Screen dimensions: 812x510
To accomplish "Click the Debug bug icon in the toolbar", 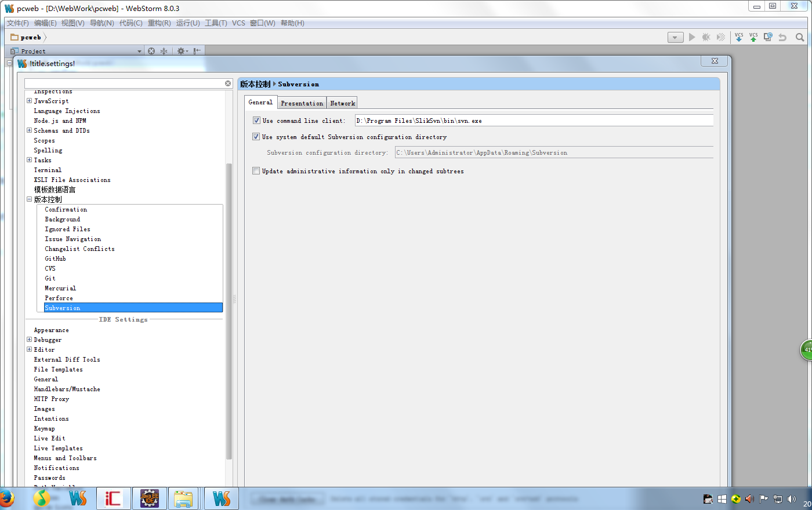I will point(706,37).
